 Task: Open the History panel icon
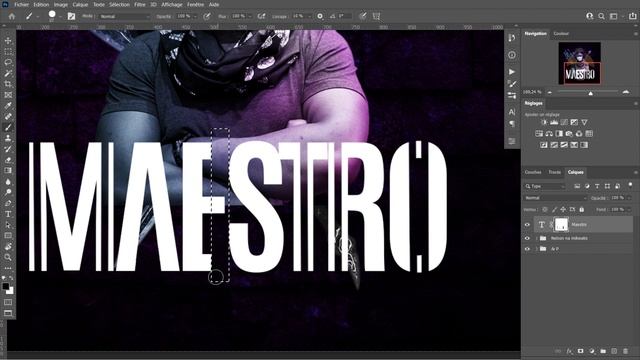coord(512,38)
